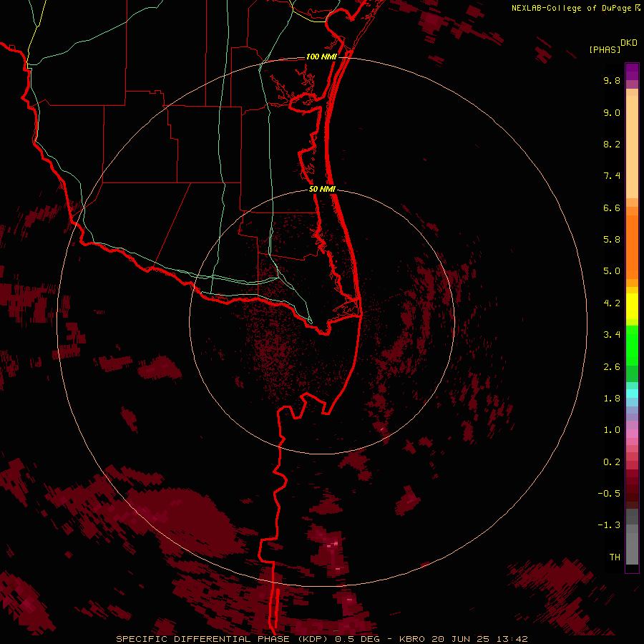Screen dimensions: 644x644
Task: Click the yellow segment of the color bar
Action: (x=632, y=306)
